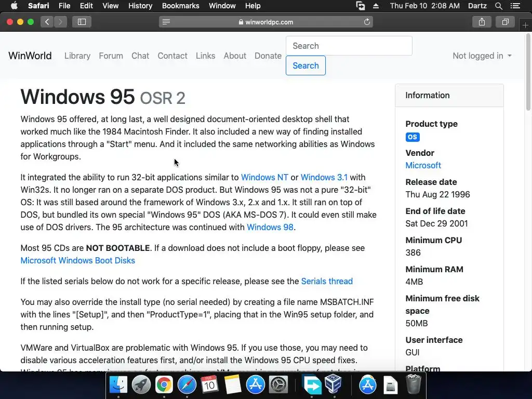The height and width of the screenshot is (399, 532).
Task: Open VirtualBox cube in the Dock
Action: (333, 384)
